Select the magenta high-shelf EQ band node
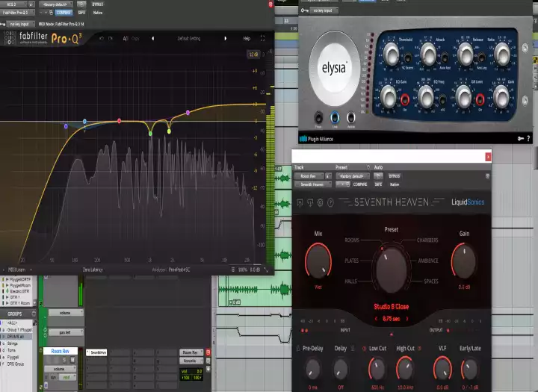Image resolution: width=538 pixels, height=392 pixels. pos(188,113)
